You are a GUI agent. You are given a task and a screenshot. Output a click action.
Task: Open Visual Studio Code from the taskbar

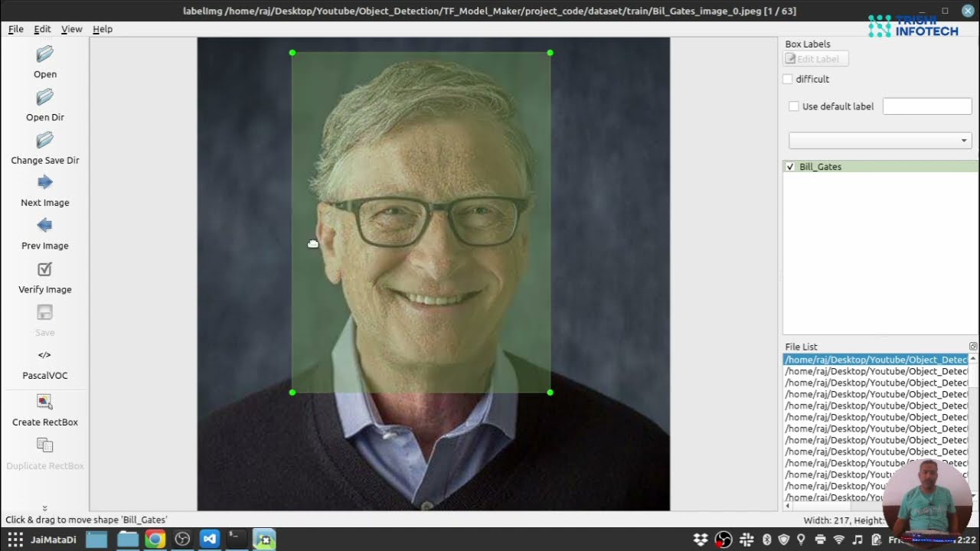[210, 540]
